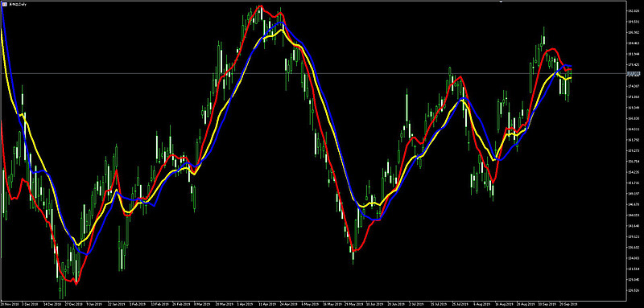The image size is (644, 308).
Task: Click the Daily chart title label
Action: coord(14,4)
